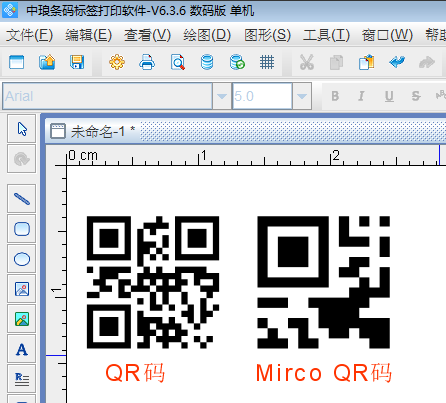Expand the Arial font name dropdown
Image resolution: width=446 pixels, height=403 pixels.
coord(222,96)
